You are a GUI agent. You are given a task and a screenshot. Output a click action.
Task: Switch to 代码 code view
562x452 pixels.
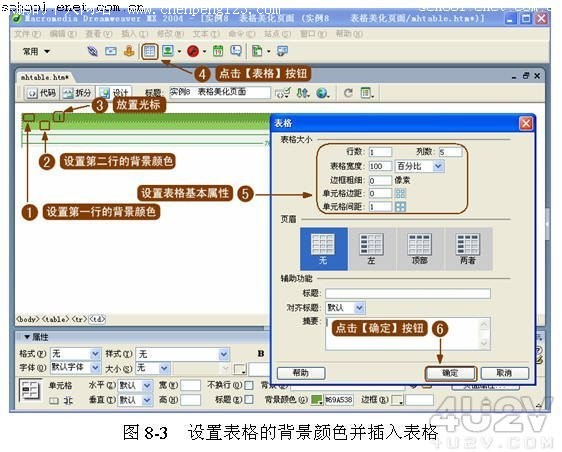point(42,93)
